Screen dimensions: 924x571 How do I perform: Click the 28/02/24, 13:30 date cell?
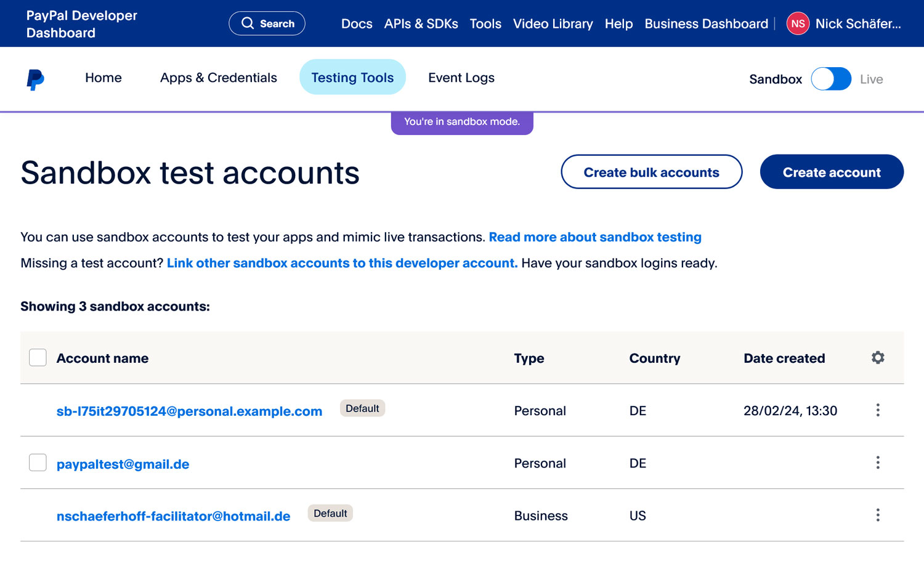(790, 411)
